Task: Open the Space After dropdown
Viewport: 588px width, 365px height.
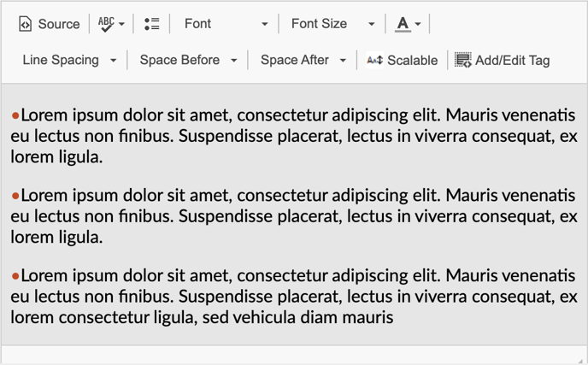Action: coord(303,60)
